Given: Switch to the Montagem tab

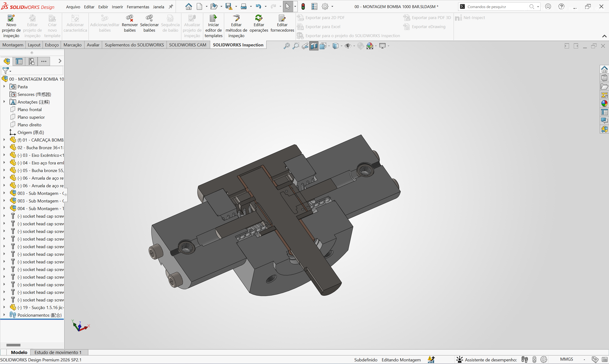Looking at the screenshot, I should (x=13, y=45).
